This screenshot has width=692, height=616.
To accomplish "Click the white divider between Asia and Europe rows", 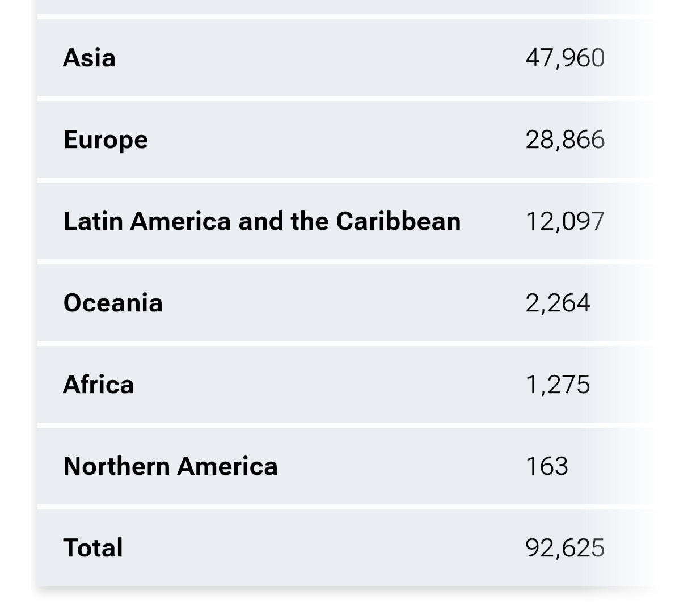I will coord(340,99).
